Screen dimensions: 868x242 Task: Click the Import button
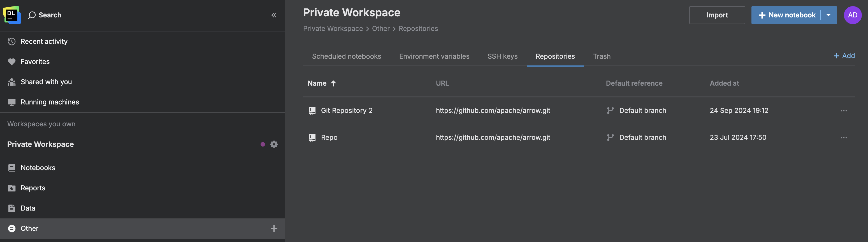(717, 15)
